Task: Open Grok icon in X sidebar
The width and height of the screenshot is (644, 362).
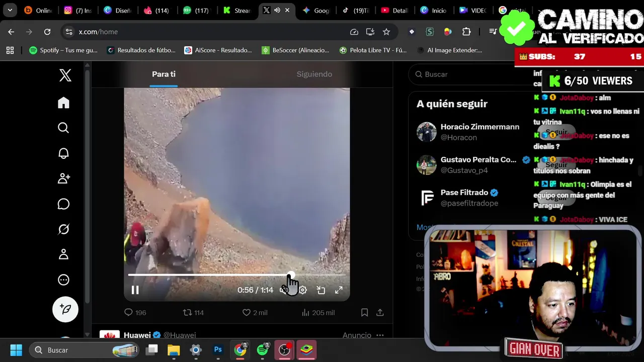Action: (x=63, y=229)
